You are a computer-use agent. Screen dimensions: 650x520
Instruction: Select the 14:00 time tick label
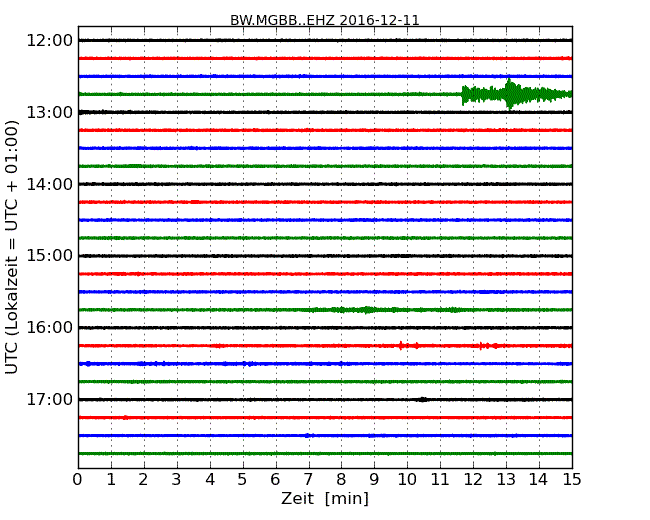[49, 184]
